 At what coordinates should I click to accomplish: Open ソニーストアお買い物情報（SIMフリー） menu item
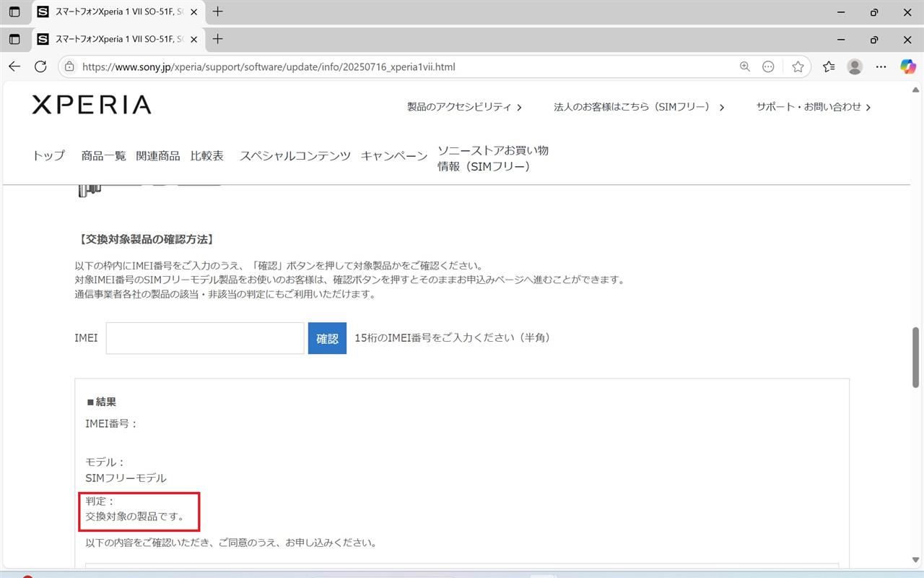pyautogui.click(x=493, y=158)
